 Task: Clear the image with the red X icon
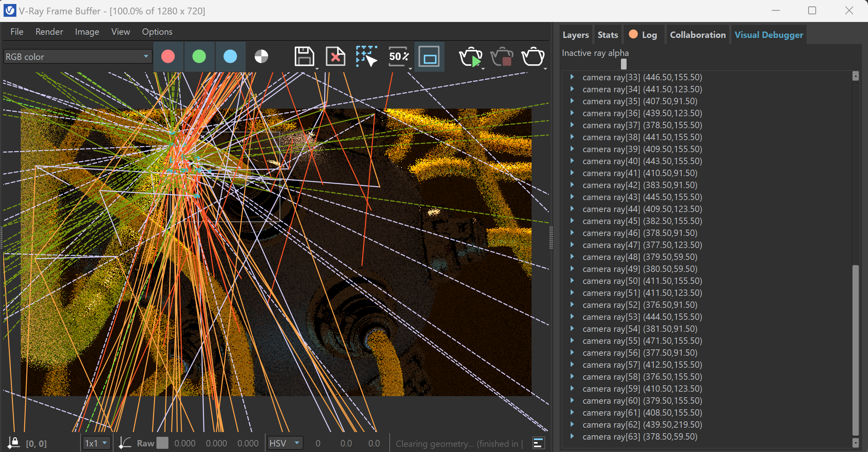tap(336, 57)
